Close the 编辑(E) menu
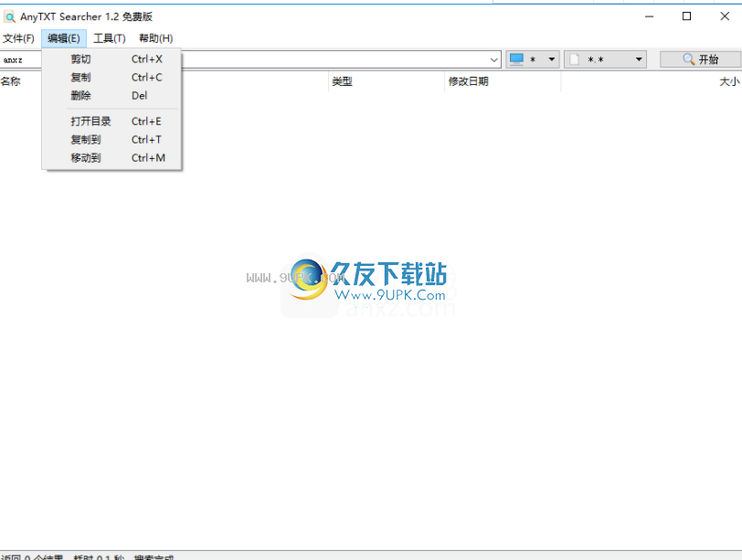Image resolution: width=742 pixels, height=560 pixels. coord(63,38)
